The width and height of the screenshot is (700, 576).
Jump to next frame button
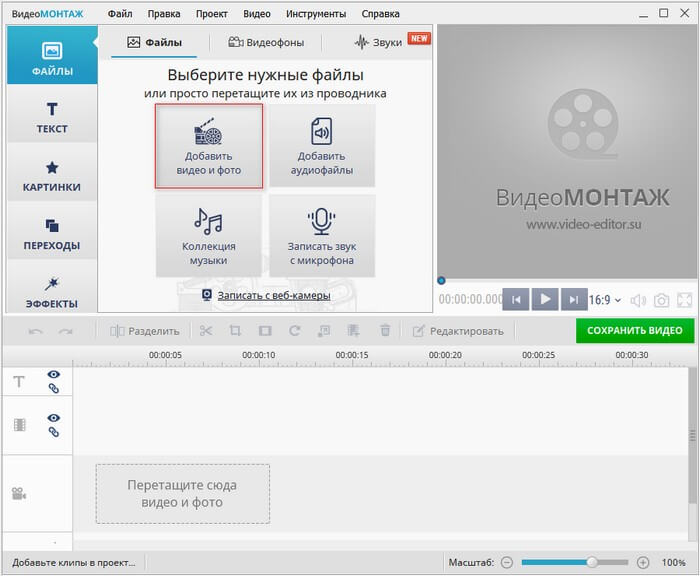pos(574,299)
